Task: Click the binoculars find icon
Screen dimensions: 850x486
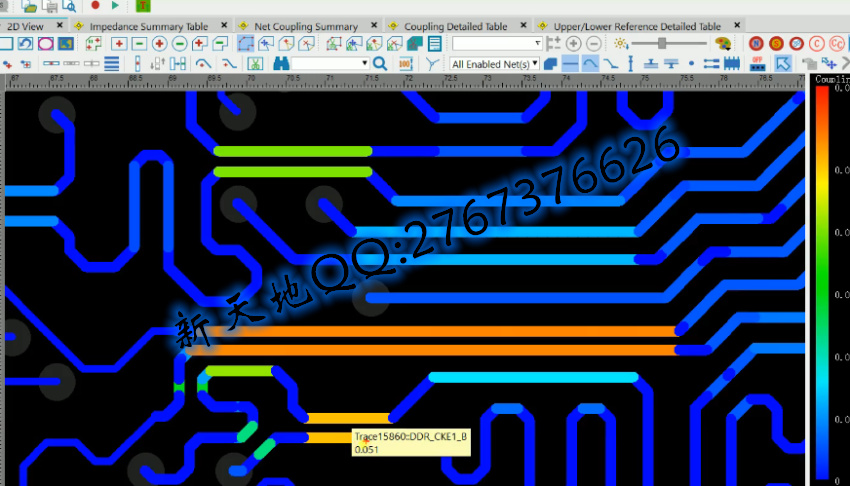Action: tap(281, 63)
